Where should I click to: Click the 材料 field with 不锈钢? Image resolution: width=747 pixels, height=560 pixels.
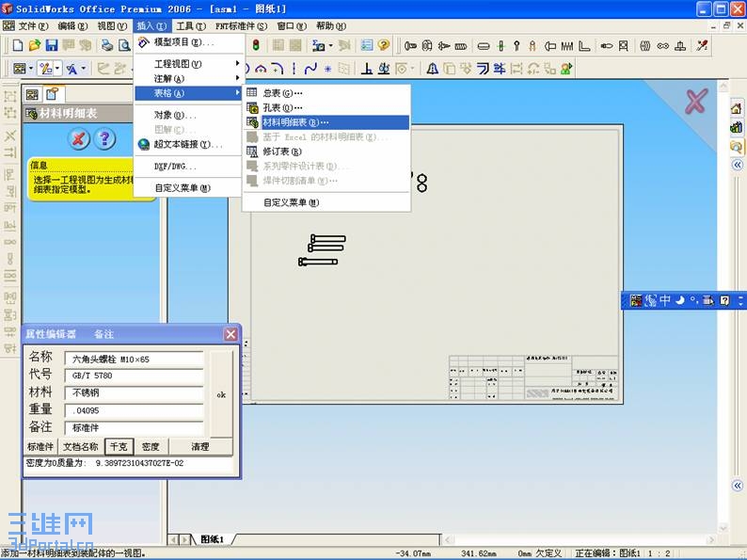134,392
